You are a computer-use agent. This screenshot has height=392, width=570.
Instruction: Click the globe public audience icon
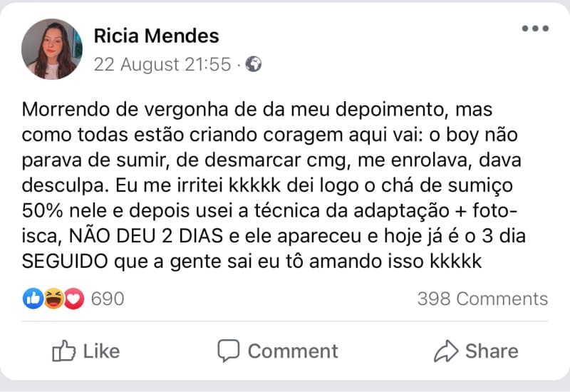(x=254, y=65)
